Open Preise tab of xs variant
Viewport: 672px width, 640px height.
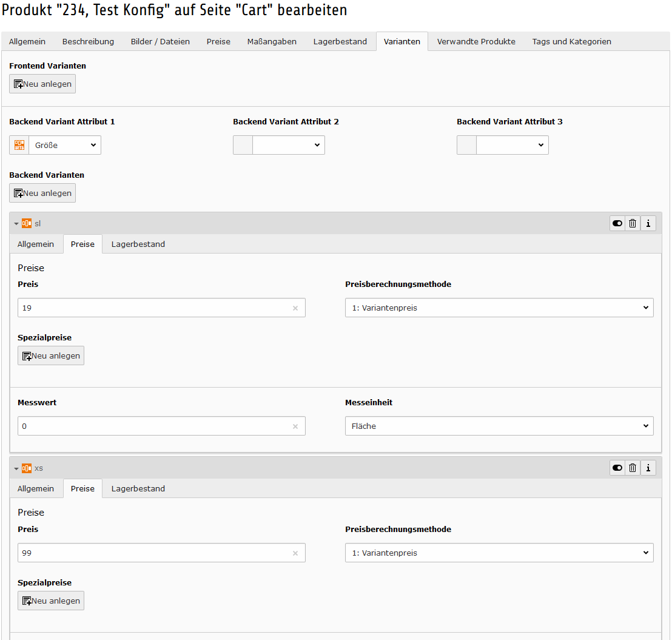click(x=82, y=489)
